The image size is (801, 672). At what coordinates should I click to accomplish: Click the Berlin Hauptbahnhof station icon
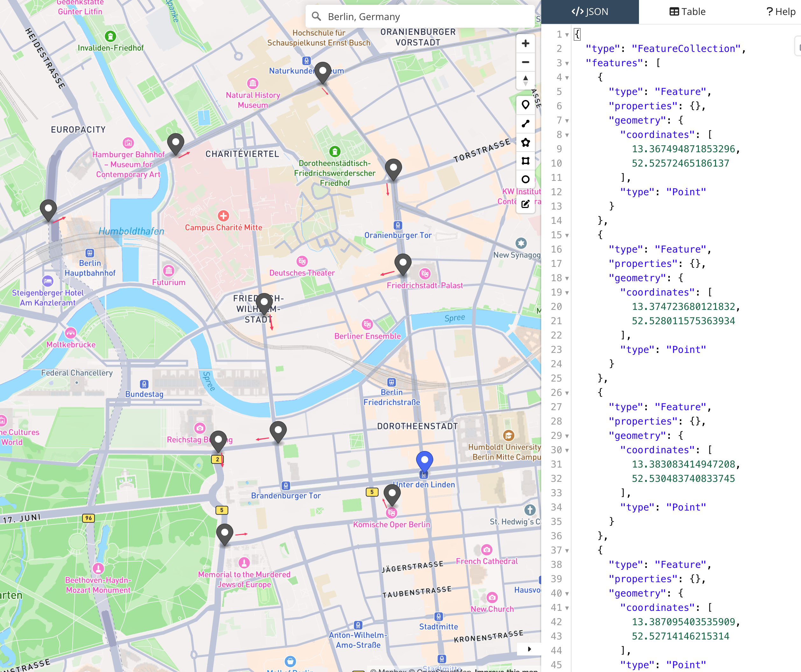90,253
